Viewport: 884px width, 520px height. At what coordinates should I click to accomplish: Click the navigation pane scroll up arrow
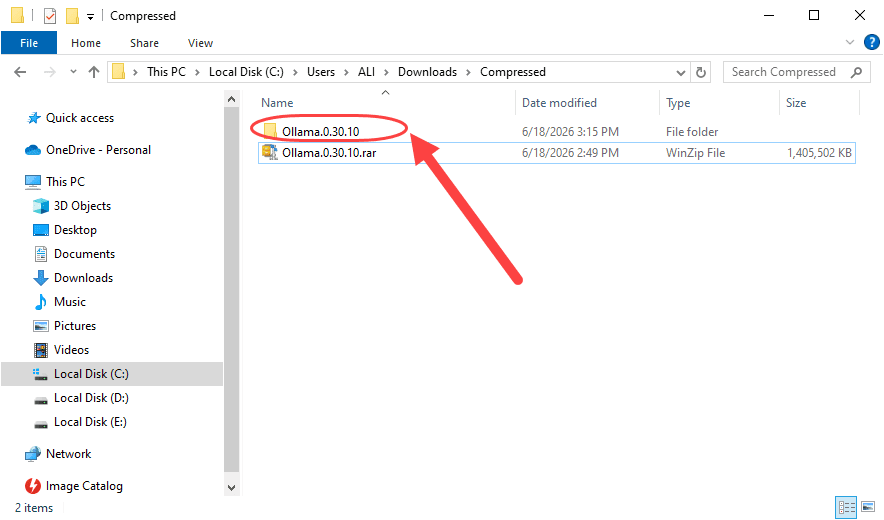click(232, 99)
